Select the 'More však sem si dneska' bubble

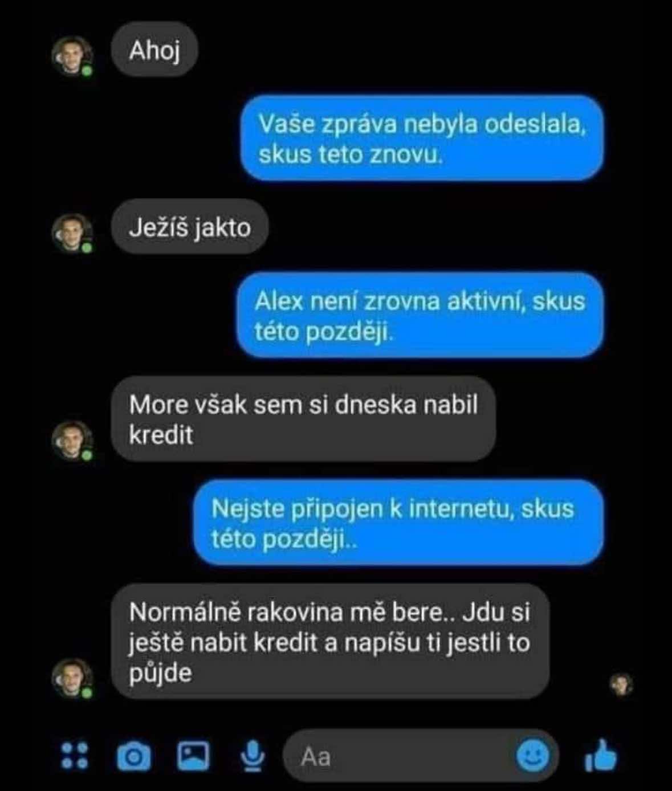click(303, 419)
